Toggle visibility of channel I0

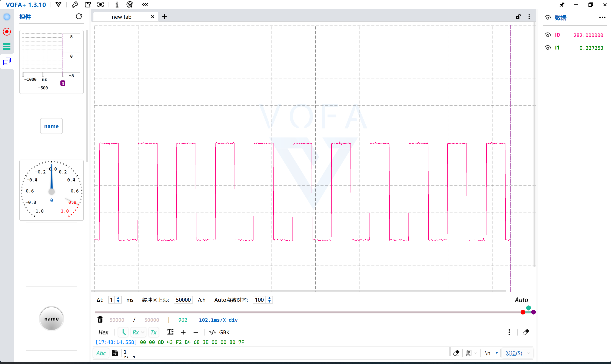pyautogui.click(x=547, y=35)
